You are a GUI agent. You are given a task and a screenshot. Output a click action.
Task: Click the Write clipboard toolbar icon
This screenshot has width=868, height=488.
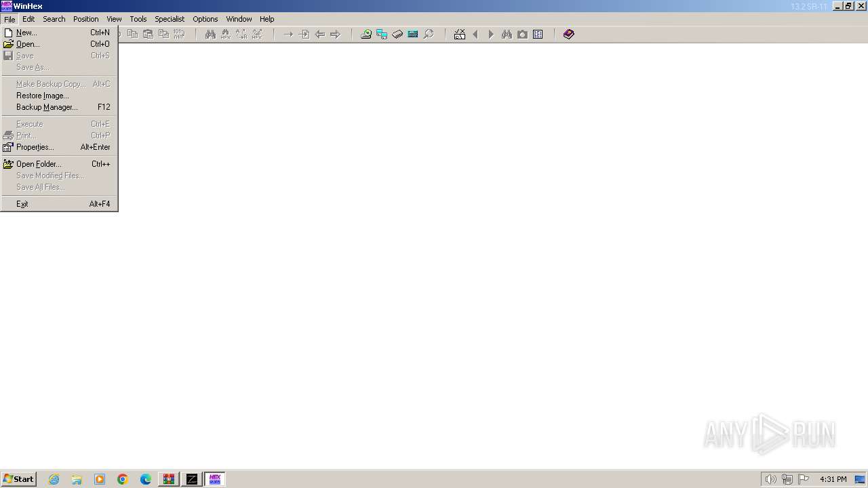(148, 34)
